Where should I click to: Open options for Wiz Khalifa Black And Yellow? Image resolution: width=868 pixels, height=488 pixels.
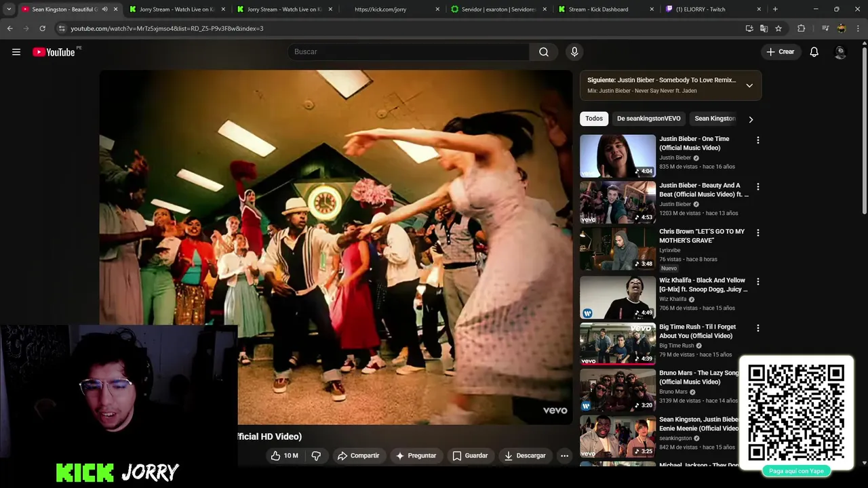click(x=758, y=281)
